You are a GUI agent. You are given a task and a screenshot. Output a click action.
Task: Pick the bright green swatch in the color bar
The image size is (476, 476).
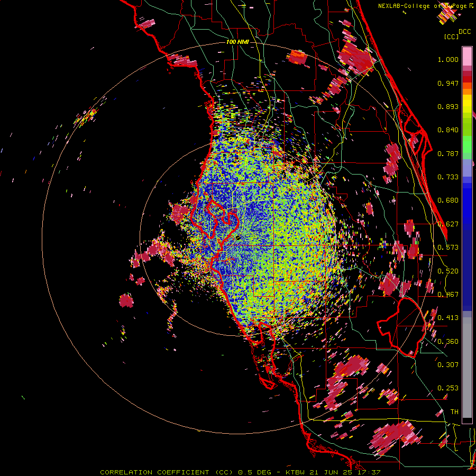pyautogui.click(x=467, y=144)
